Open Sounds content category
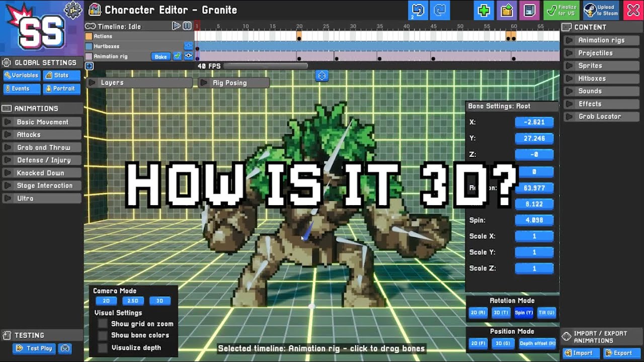Viewport: 644px width, 362px height. point(602,91)
